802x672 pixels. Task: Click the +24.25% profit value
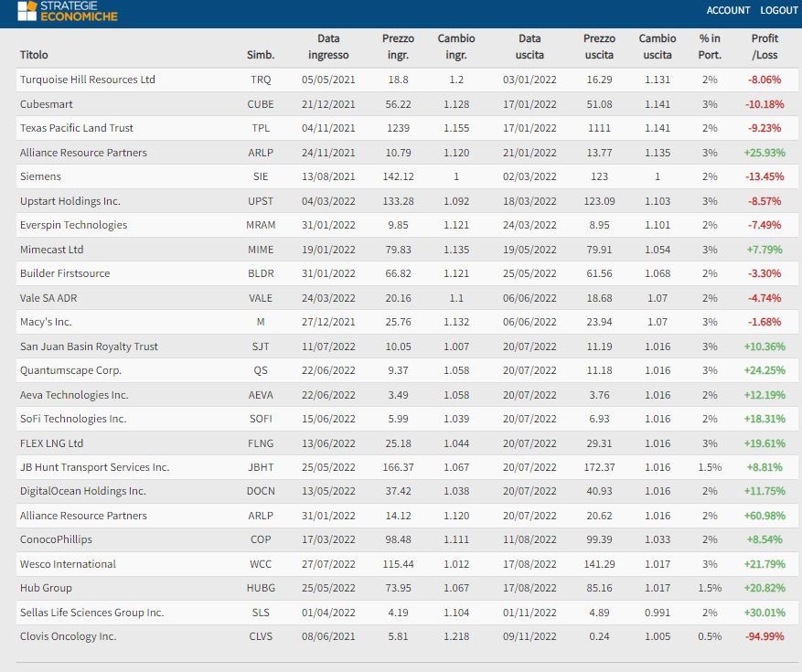tap(765, 370)
